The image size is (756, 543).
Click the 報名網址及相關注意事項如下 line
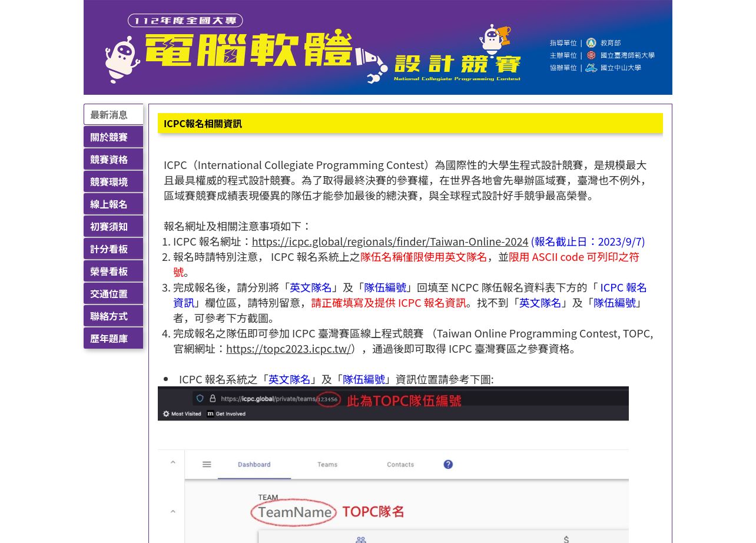(237, 226)
